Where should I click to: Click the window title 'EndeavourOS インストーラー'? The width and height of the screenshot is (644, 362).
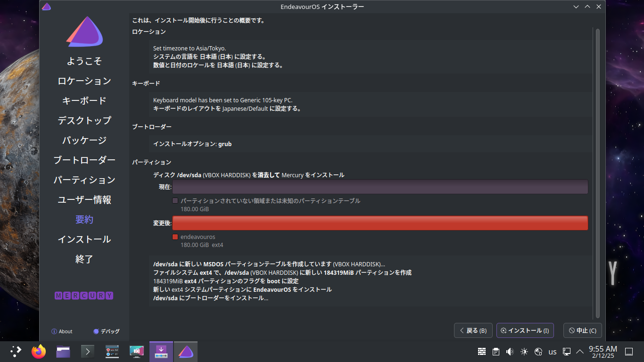(x=322, y=7)
